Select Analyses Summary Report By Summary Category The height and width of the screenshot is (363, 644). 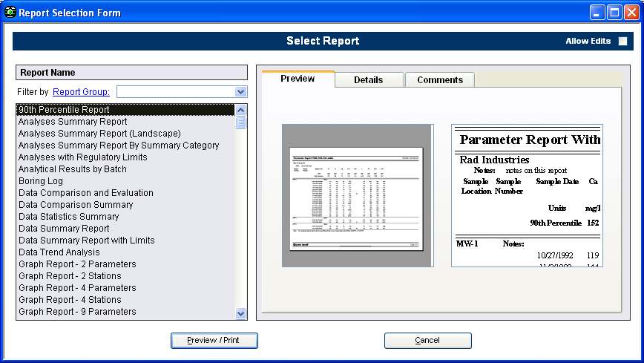coord(125,145)
